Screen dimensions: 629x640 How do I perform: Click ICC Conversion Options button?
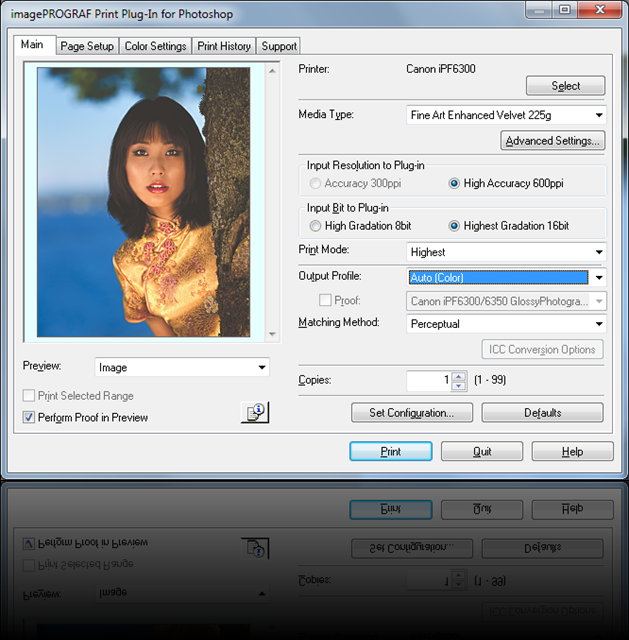pos(542,349)
